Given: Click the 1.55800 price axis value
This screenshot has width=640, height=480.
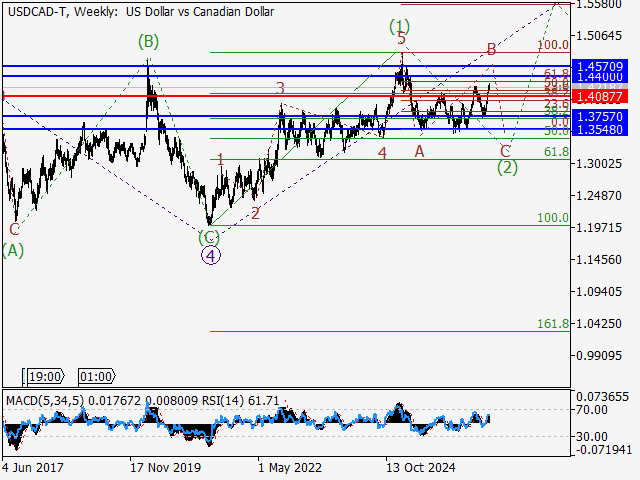Looking at the screenshot, I should [x=599, y=4].
